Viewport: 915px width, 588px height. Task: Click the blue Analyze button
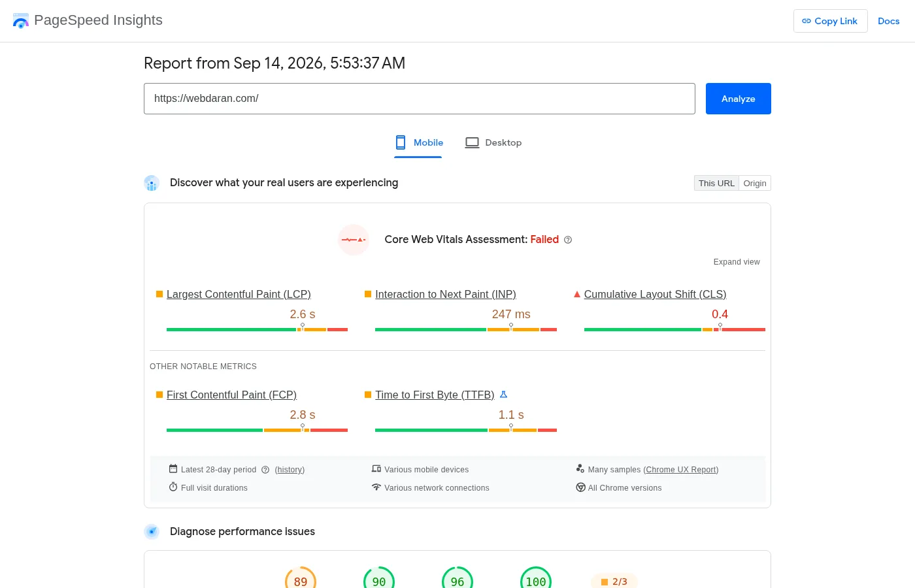[739, 99]
